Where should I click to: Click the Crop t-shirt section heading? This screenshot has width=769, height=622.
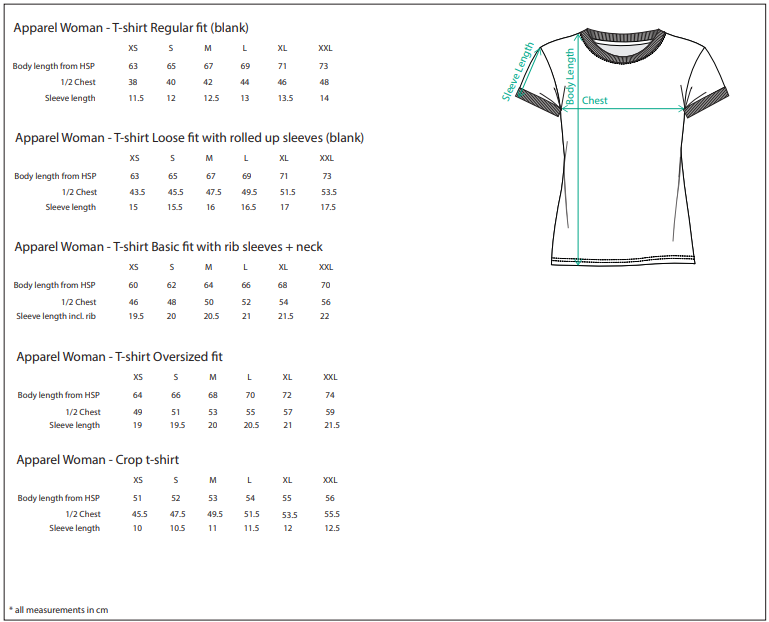click(98, 460)
